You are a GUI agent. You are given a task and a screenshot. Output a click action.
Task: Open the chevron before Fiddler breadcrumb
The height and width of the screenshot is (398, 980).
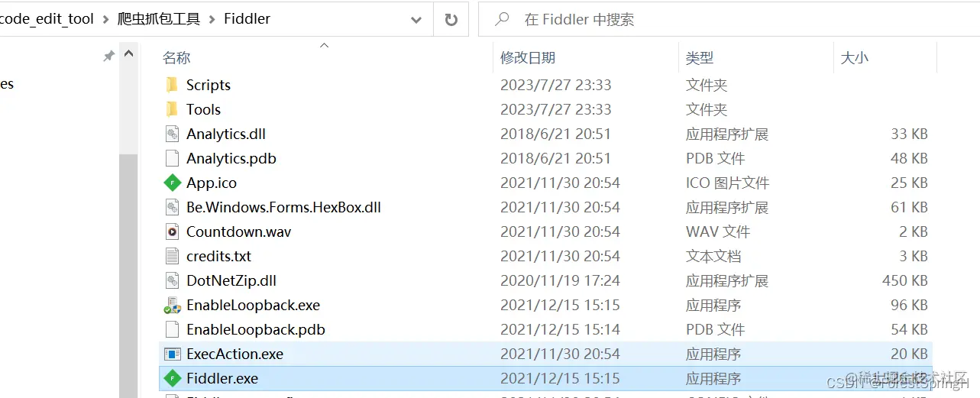[x=212, y=19]
